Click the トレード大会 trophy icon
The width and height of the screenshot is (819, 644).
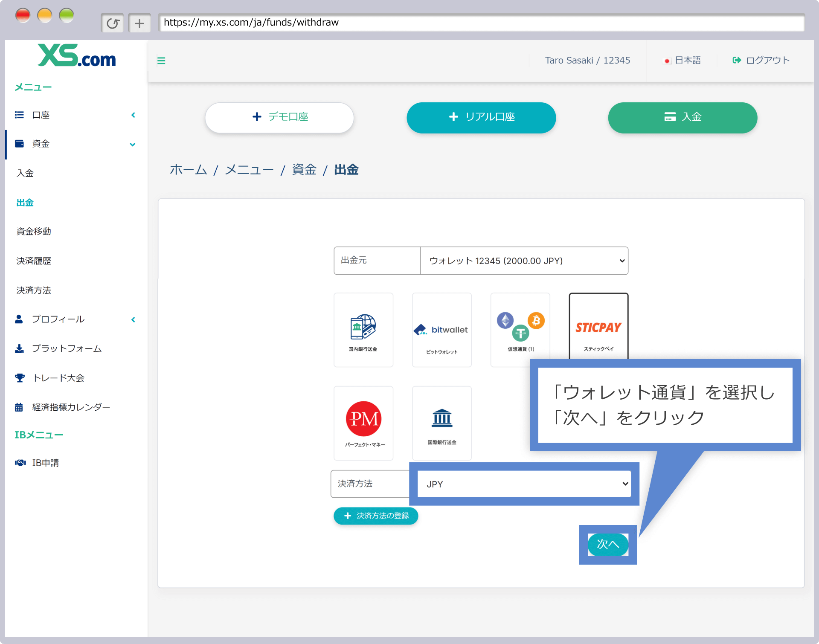(x=20, y=378)
